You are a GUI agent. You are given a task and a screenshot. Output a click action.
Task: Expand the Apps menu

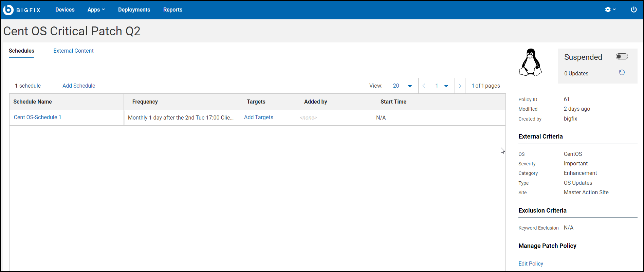click(96, 10)
